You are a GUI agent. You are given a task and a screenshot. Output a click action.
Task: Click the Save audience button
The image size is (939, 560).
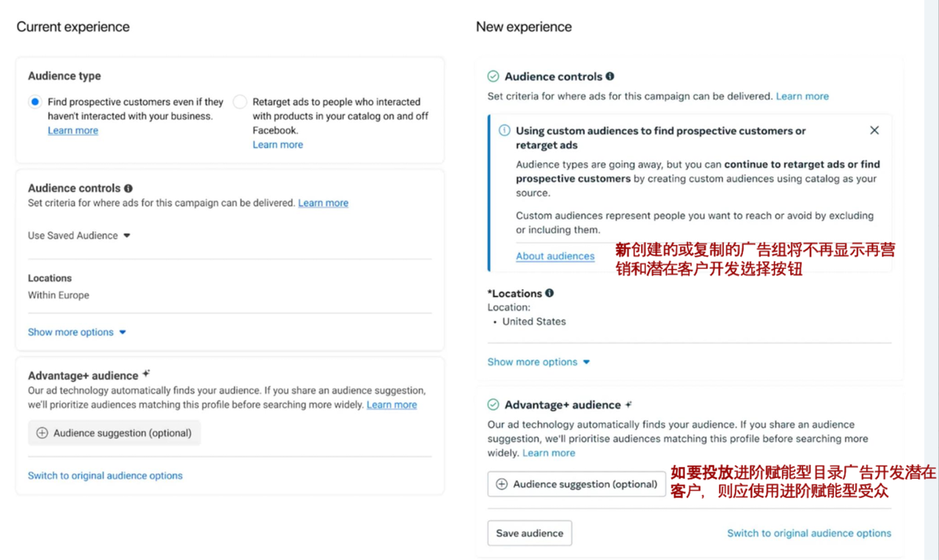530,534
